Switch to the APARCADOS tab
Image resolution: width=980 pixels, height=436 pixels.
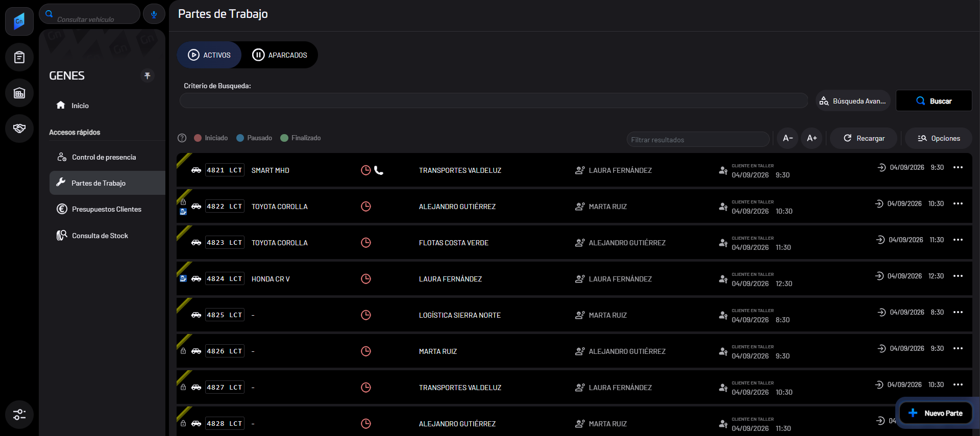[x=280, y=55]
